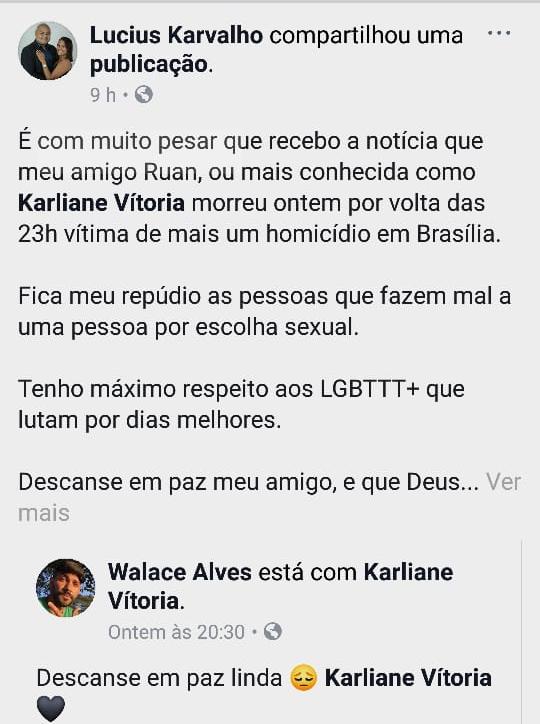
Task: Click Karliane Vítoria tag after 'paz linda'
Action: 408,678
